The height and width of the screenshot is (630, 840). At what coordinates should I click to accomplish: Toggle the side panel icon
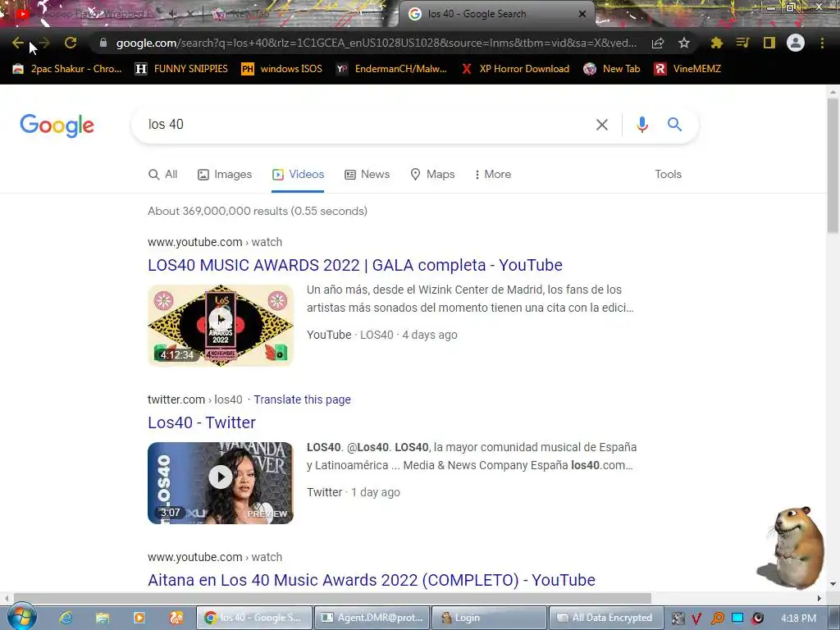coord(769,43)
